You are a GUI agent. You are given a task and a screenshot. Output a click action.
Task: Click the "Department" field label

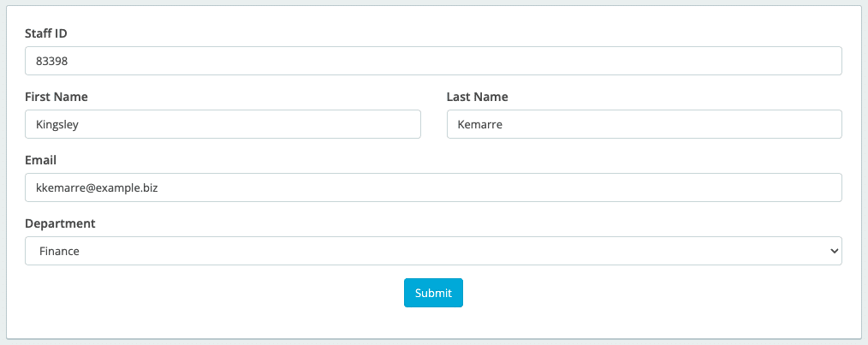point(60,223)
